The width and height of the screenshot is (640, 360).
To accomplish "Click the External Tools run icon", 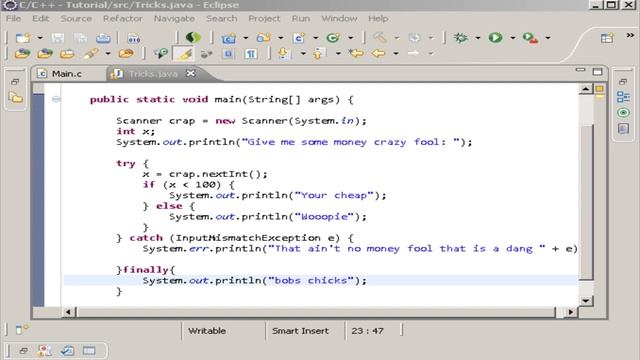I will pyautogui.click(x=530, y=38).
